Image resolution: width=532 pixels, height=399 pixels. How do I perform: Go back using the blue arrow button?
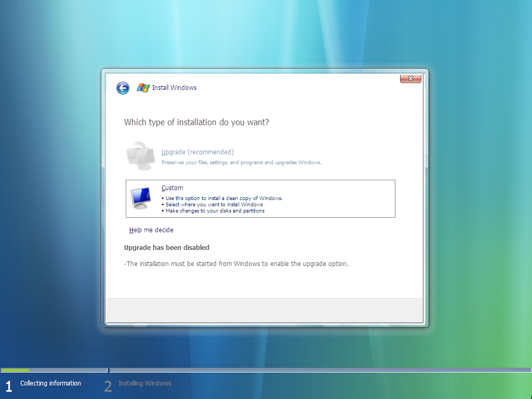[123, 88]
